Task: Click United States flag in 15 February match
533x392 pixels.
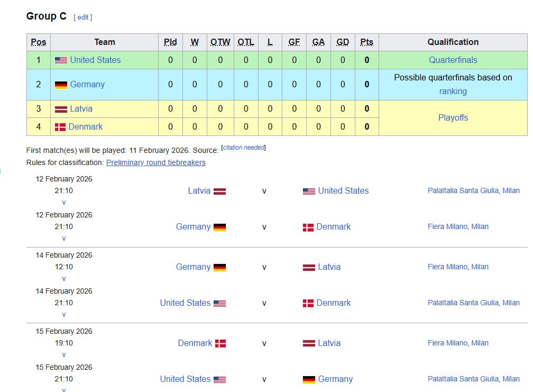Action: click(219, 379)
